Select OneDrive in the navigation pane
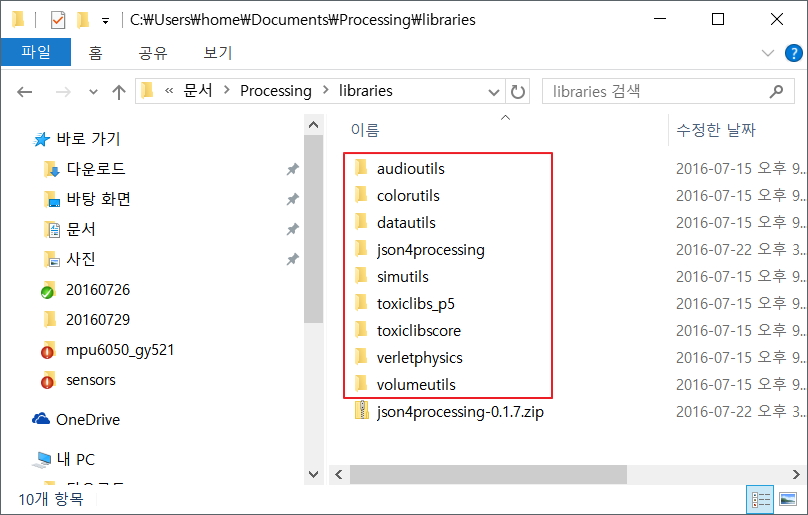Image resolution: width=808 pixels, height=515 pixels. (x=88, y=420)
